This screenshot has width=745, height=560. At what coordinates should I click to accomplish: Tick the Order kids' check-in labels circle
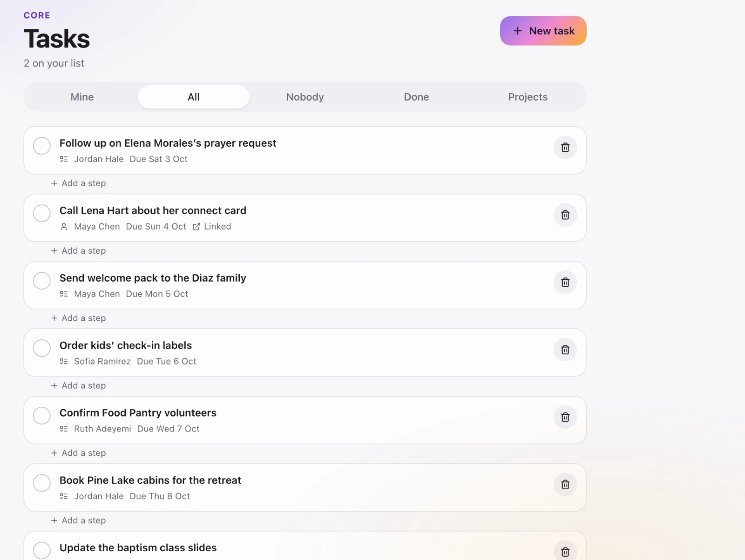point(42,348)
